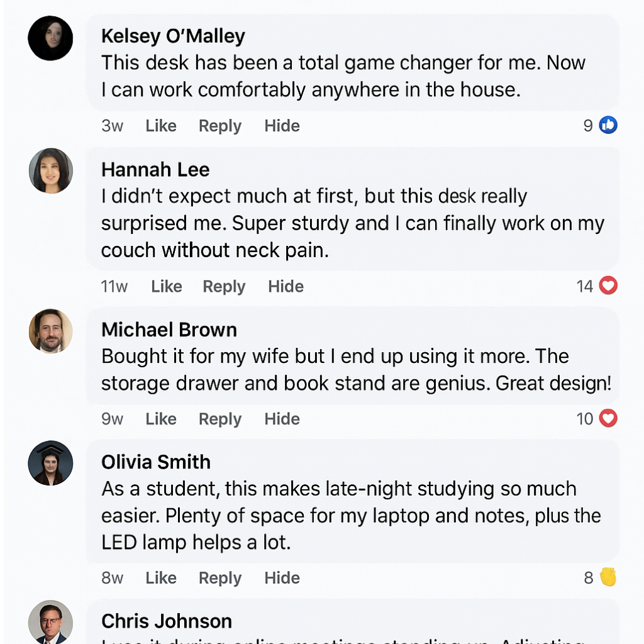Click the red heart reaction on Hannah's comment
This screenshot has width=644, height=644.
pyautogui.click(x=608, y=287)
